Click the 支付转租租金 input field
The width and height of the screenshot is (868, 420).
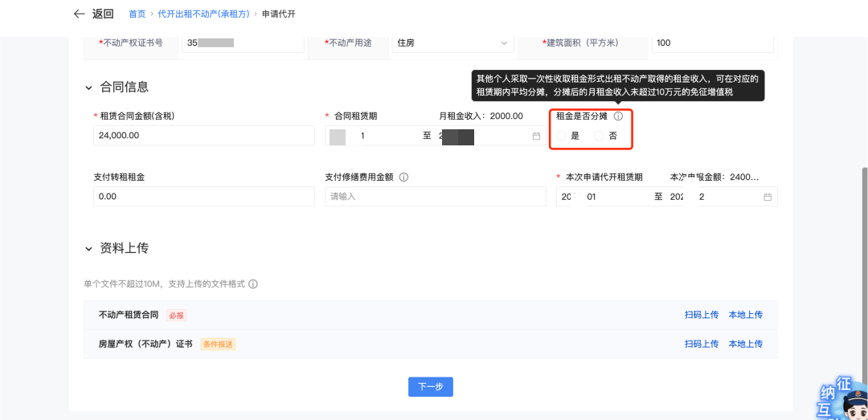[204, 197]
